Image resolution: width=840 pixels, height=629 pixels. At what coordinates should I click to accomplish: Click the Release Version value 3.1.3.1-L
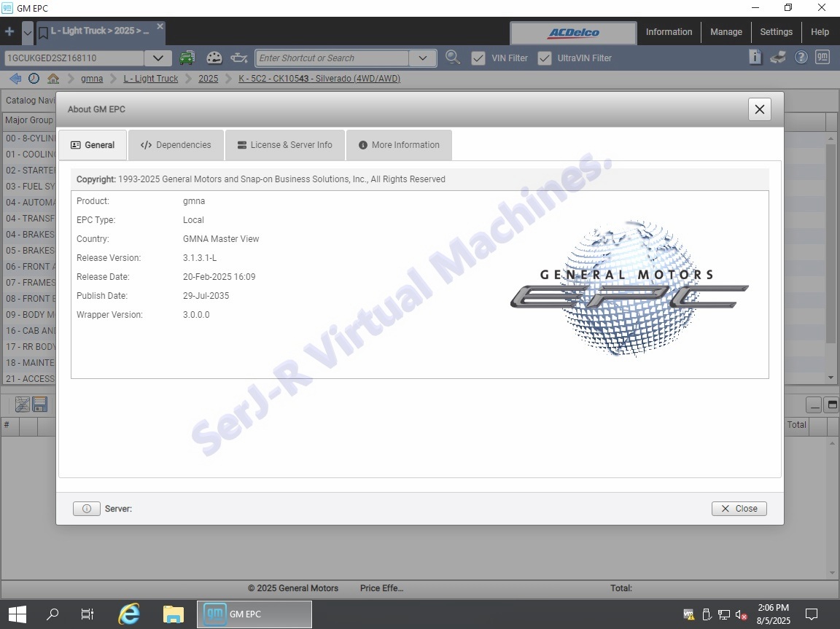200,258
